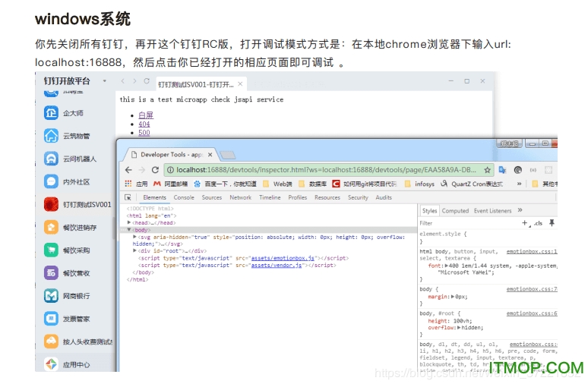This screenshot has width=588, height=387.
Task: Select the 钉钉测试ISV001 red app icon
Action: 51,204
